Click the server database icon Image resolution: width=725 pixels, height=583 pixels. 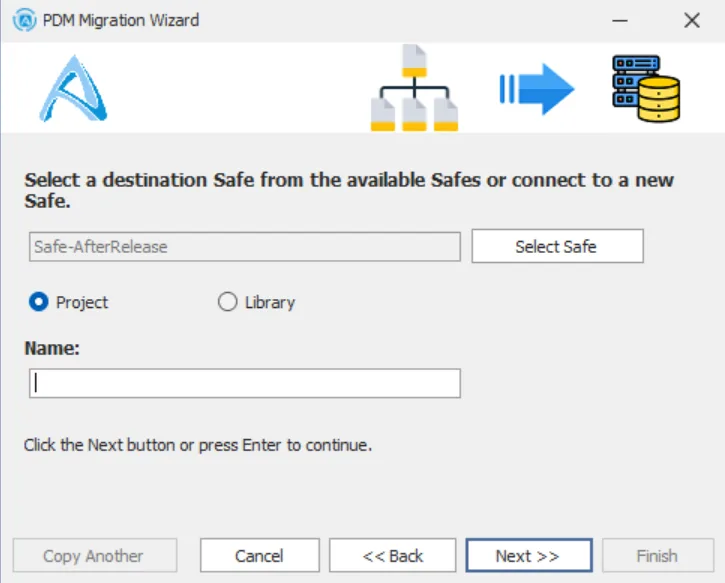(x=646, y=89)
